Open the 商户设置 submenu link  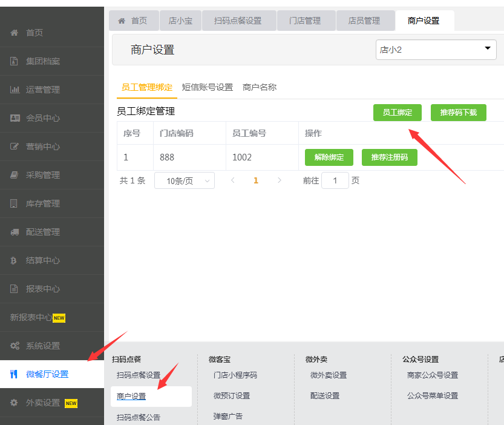pyautogui.click(x=131, y=397)
